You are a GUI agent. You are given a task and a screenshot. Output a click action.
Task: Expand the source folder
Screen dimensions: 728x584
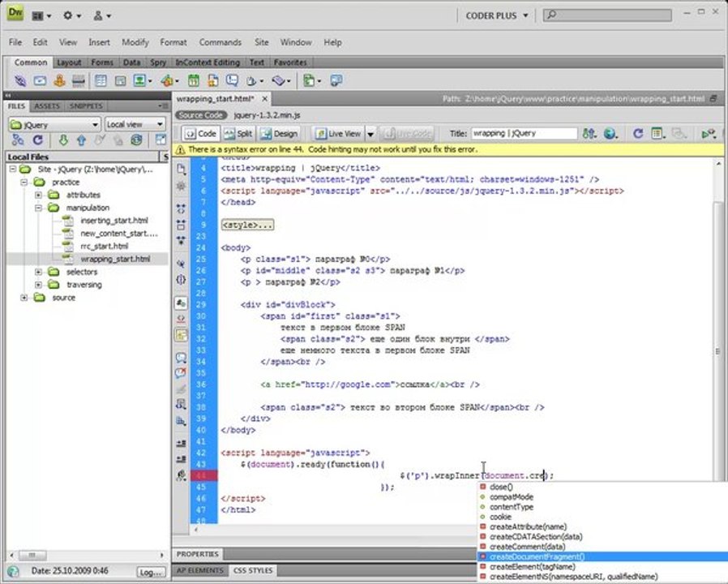pyautogui.click(x=24, y=298)
